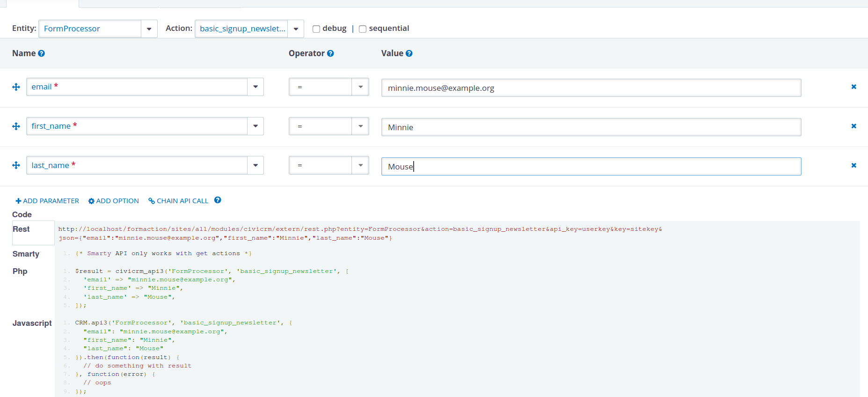Click help icon after Chain API Call
868x397 pixels.
point(218,200)
